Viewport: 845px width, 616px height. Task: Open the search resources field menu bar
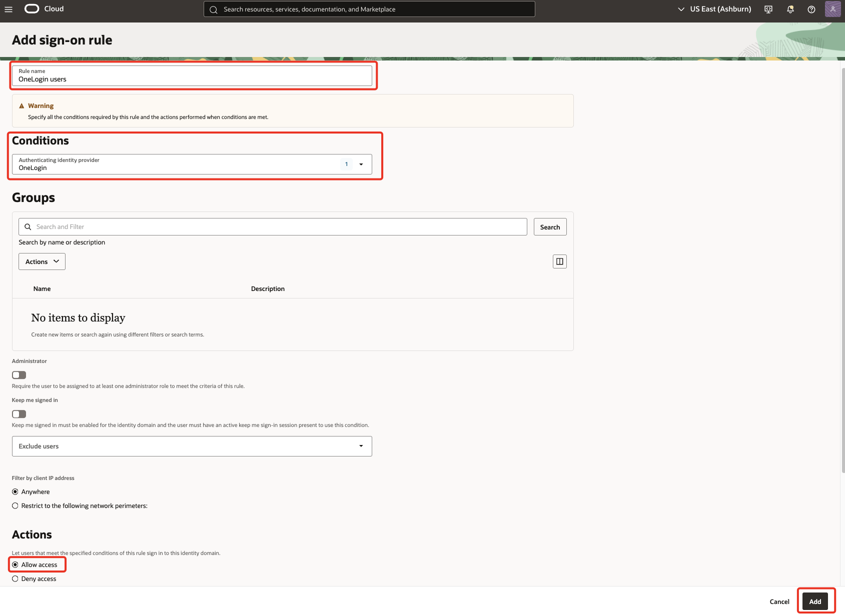pyautogui.click(x=369, y=9)
